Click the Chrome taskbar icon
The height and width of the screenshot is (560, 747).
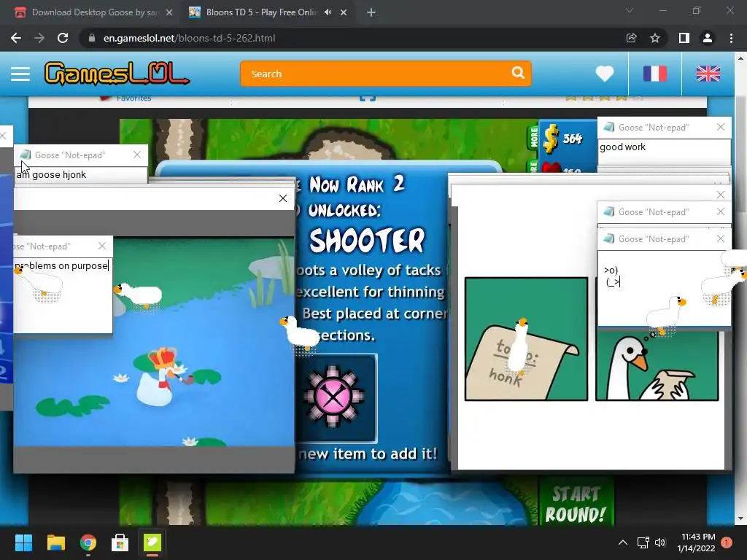coord(88,542)
